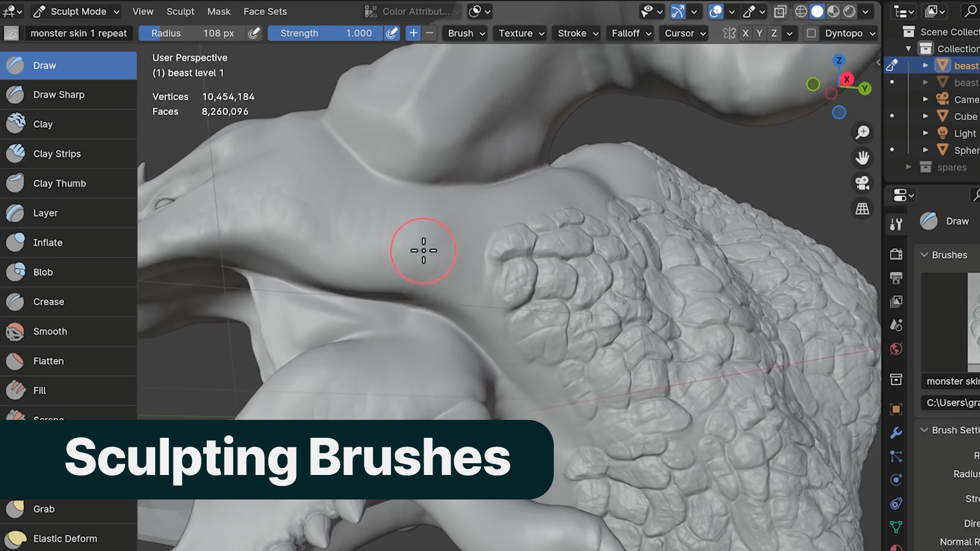Click the viewport zoom magnifier icon
The height and width of the screenshot is (551, 980).
[x=863, y=132]
